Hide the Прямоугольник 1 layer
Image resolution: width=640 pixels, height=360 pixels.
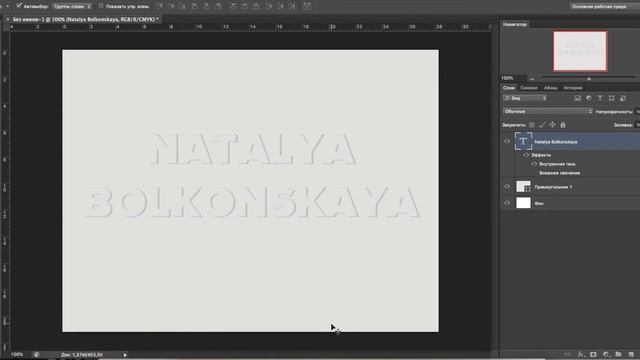coord(507,187)
